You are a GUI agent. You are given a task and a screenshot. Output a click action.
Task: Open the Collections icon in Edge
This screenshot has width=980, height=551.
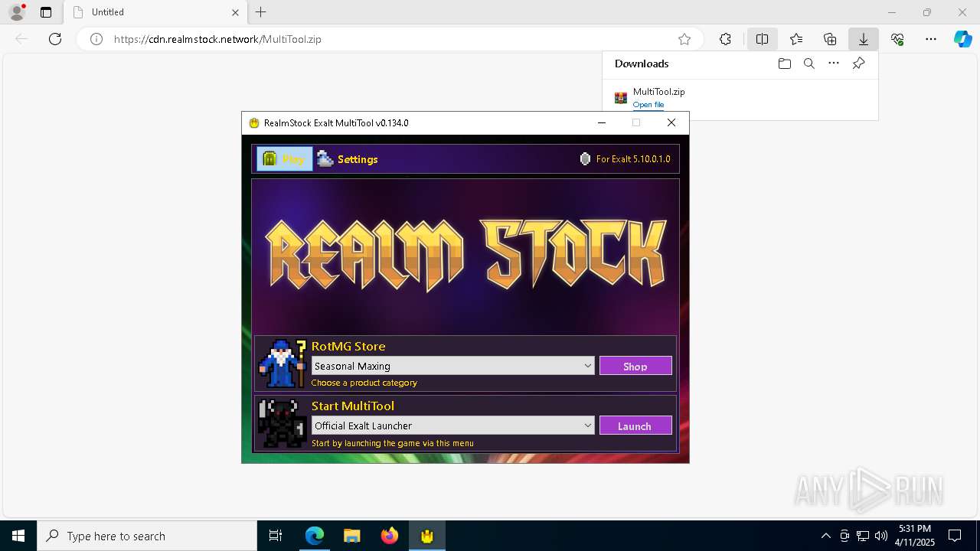[x=830, y=39]
